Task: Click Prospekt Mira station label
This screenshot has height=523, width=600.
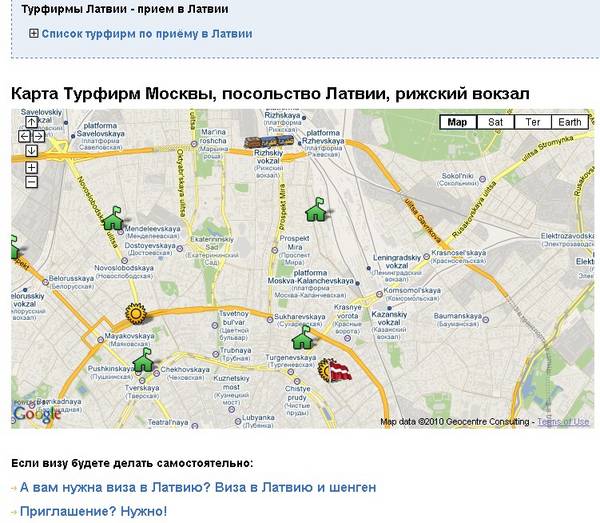Action: pos(294,250)
